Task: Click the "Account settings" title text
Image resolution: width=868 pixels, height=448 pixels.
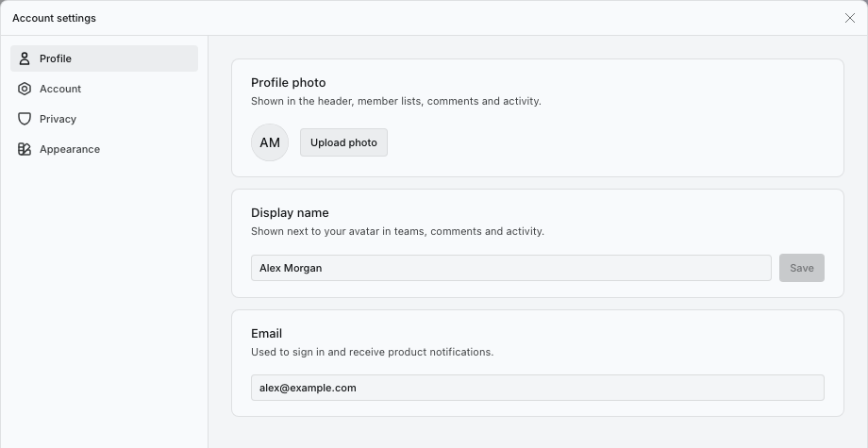Action: 55,18
